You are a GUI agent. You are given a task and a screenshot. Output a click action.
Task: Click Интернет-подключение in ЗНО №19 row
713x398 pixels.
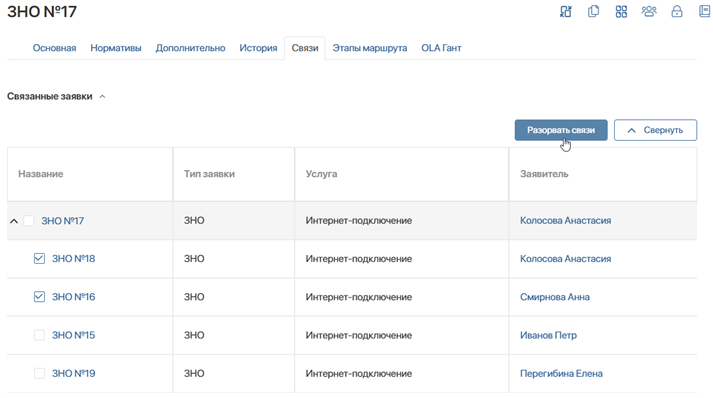point(359,373)
